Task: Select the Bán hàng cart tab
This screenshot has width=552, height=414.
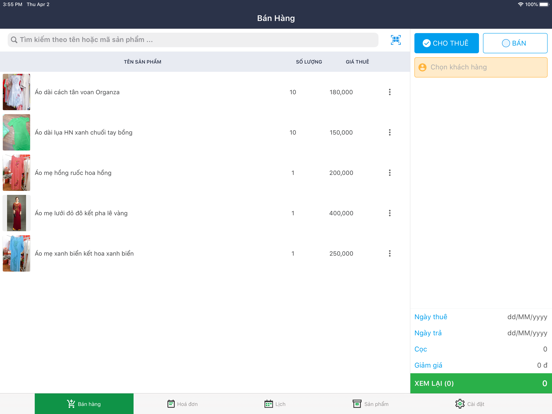Action: [x=84, y=404]
